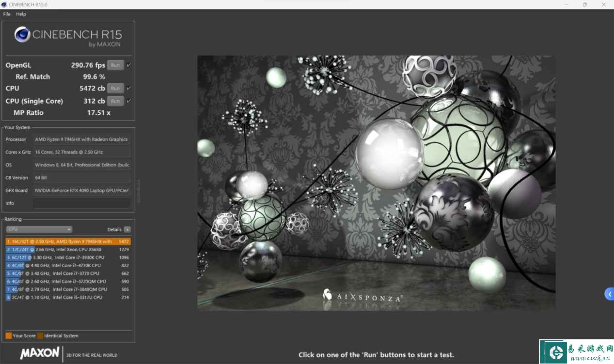Run the OpenGL benchmark test
Image resolution: width=614 pixels, height=364 pixels.
[115, 65]
